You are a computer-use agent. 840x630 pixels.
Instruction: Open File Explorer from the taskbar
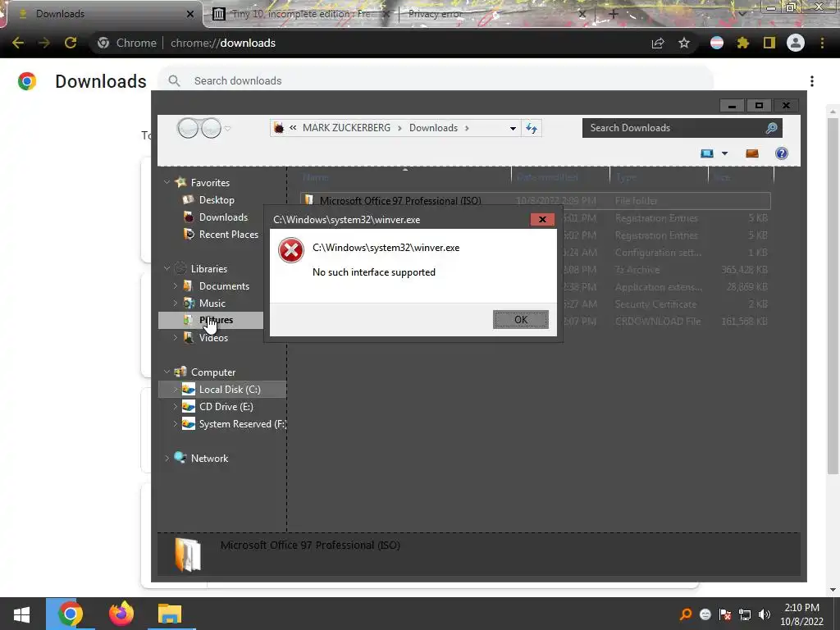(x=170, y=614)
